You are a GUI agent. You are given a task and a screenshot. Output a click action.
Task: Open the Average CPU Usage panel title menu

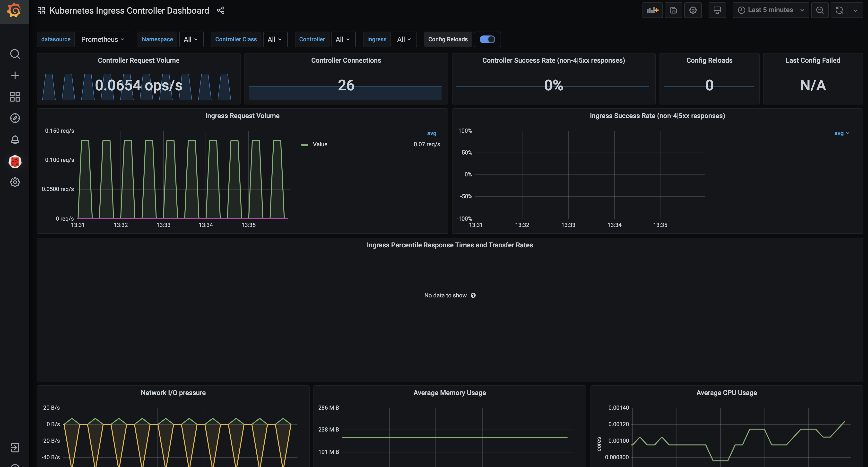[x=726, y=393]
